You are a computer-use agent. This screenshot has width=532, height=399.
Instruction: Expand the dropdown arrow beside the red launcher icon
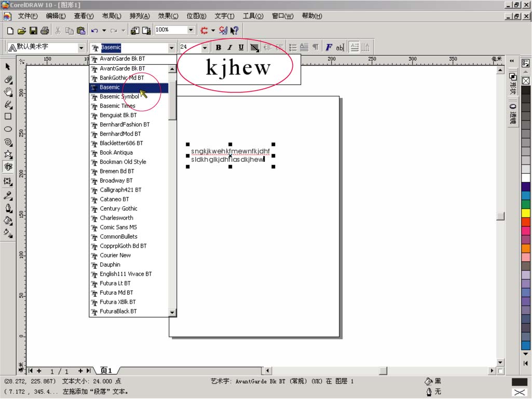point(213,31)
